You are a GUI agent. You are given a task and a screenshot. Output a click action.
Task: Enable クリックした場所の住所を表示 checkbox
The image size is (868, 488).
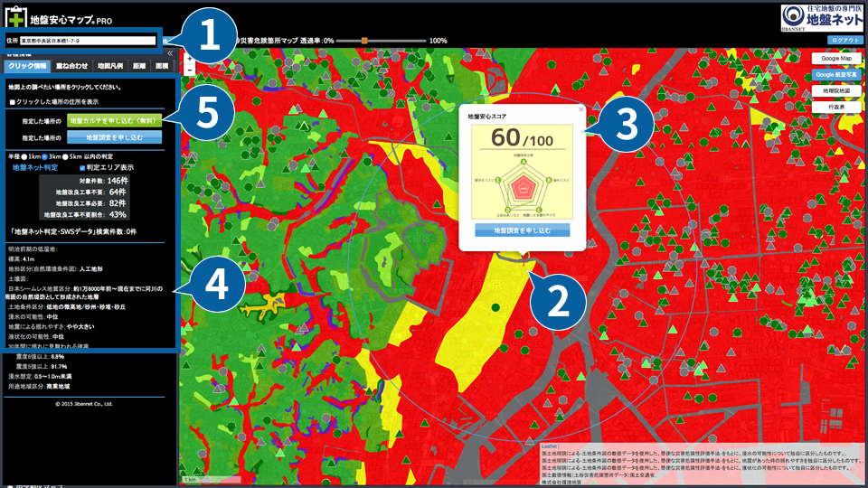pyautogui.click(x=12, y=102)
